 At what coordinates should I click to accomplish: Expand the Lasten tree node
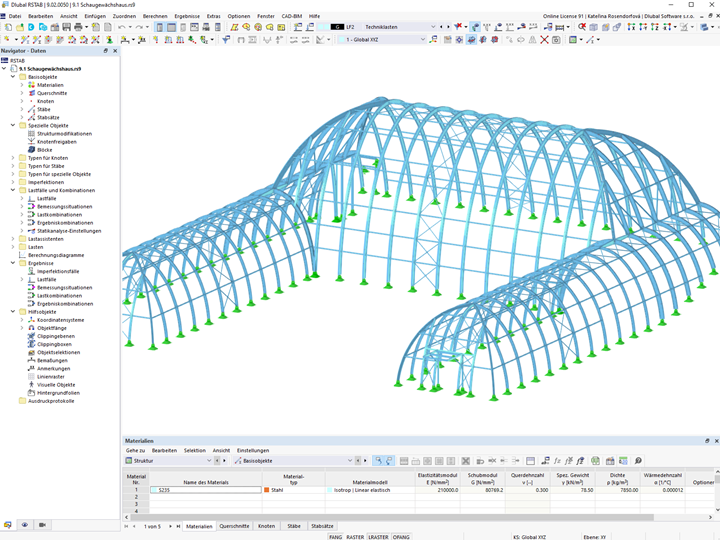coord(13,247)
